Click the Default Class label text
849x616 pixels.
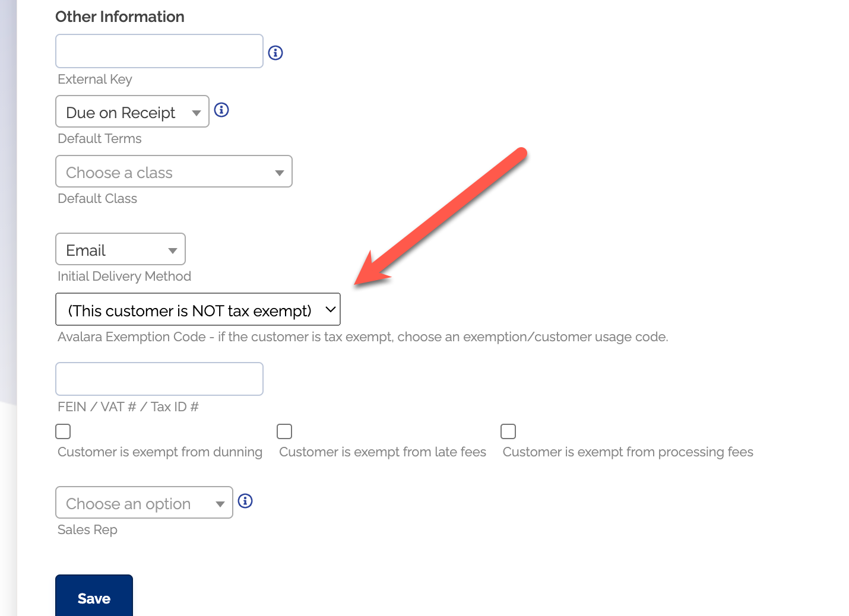(97, 199)
